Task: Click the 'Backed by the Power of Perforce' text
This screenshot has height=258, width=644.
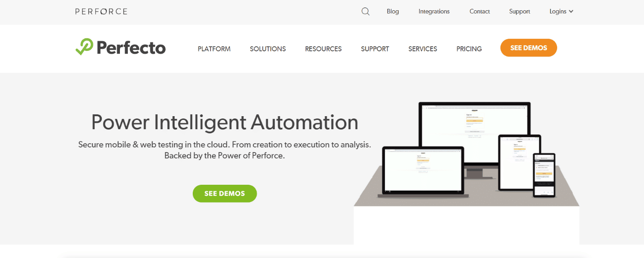Action: tap(224, 156)
